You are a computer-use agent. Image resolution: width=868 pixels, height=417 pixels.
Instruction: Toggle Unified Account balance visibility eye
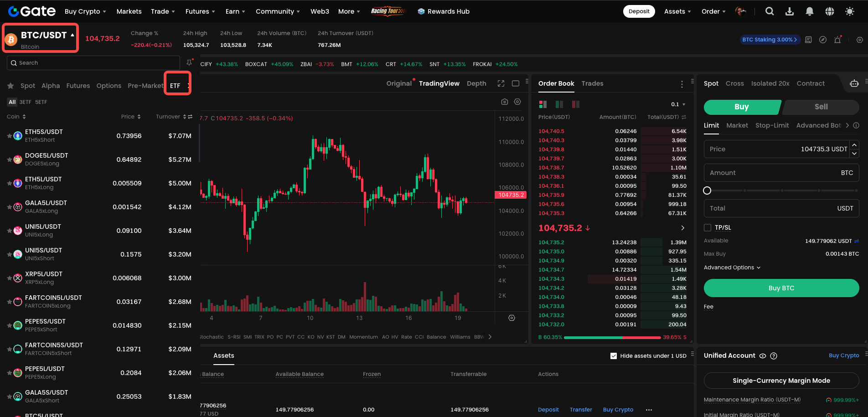click(763, 356)
